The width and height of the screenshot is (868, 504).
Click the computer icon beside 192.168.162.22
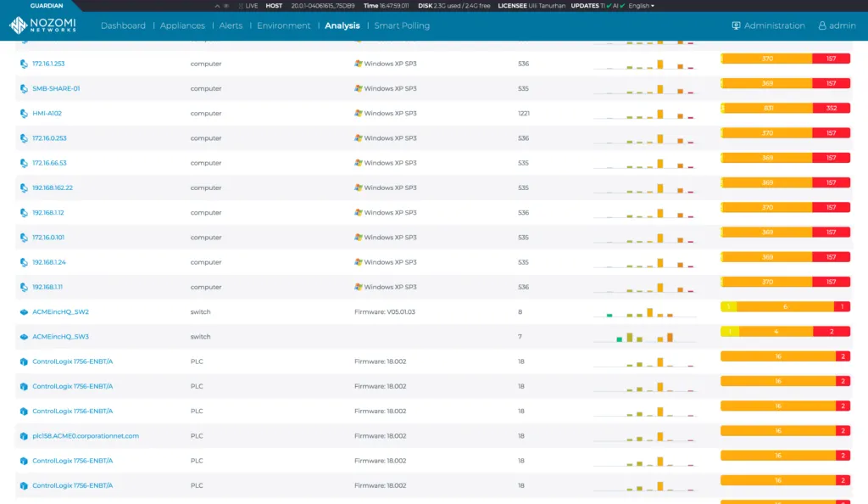click(24, 188)
